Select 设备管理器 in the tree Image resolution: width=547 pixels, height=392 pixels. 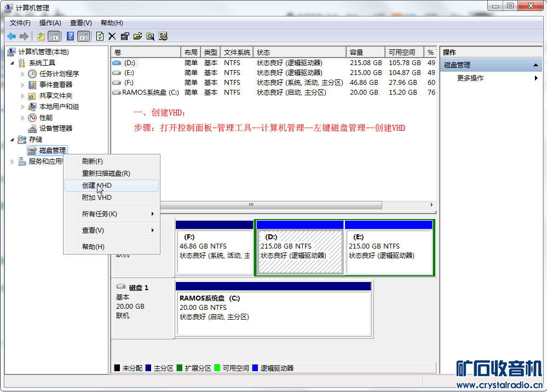[x=55, y=129]
